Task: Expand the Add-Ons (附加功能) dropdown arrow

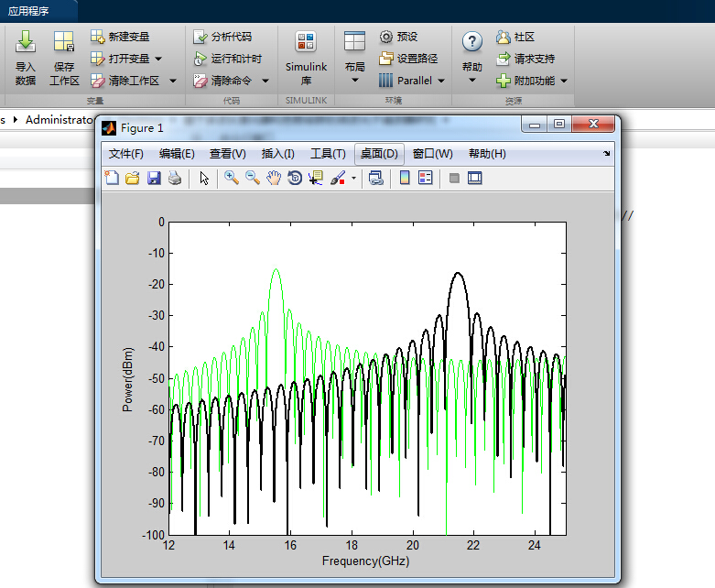Action: pyautogui.click(x=564, y=81)
